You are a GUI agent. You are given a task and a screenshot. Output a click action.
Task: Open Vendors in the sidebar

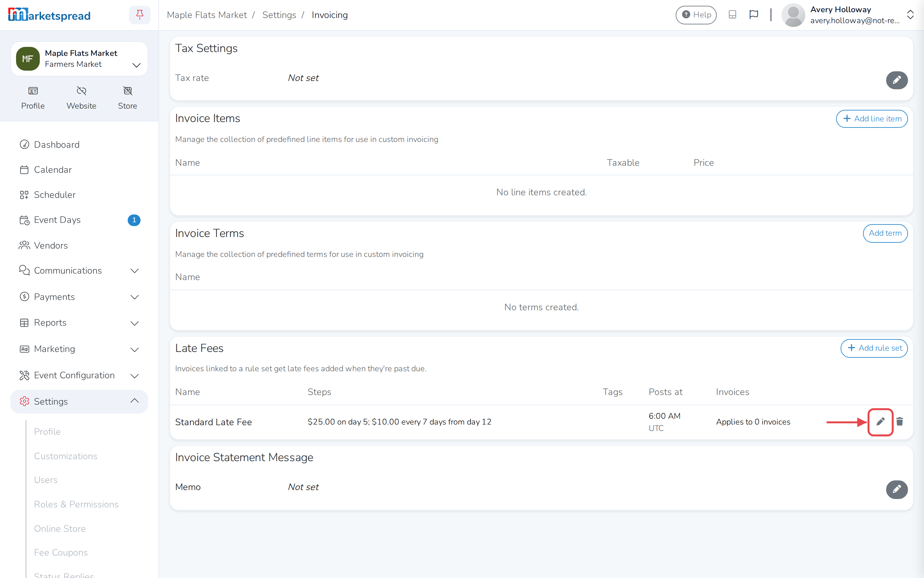(79, 245)
